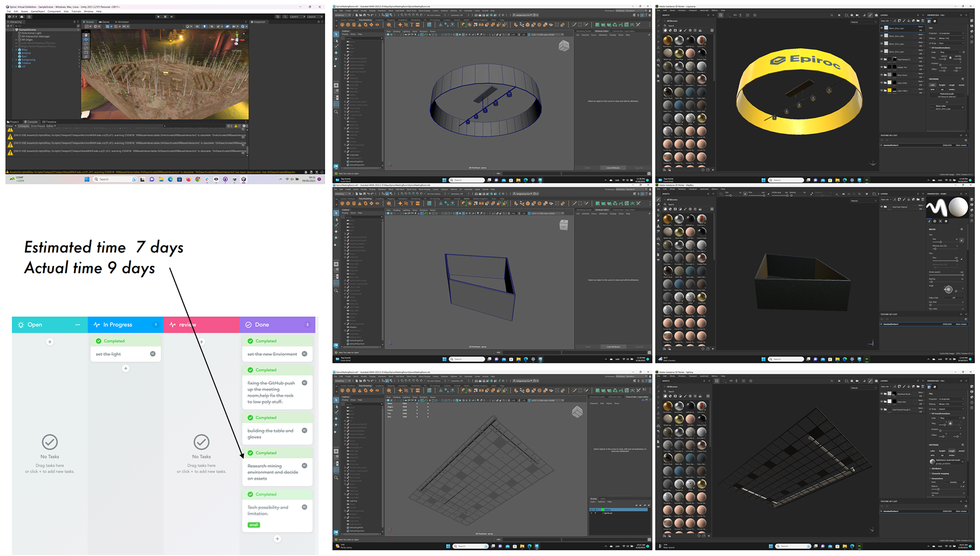Click the Unity scene orientation gizmo
980x556 pixels.
[x=236, y=39]
